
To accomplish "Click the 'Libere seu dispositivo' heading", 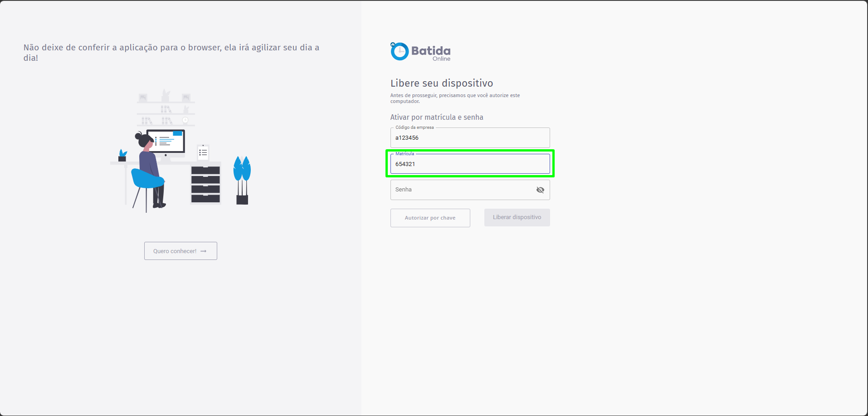I will [x=442, y=83].
